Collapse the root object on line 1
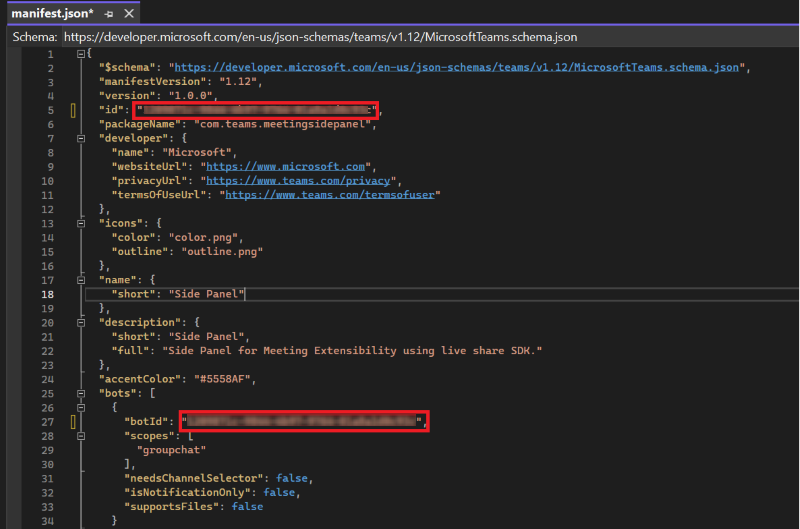Screen dimensions: 800x529 pyautogui.click(x=81, y=54)
